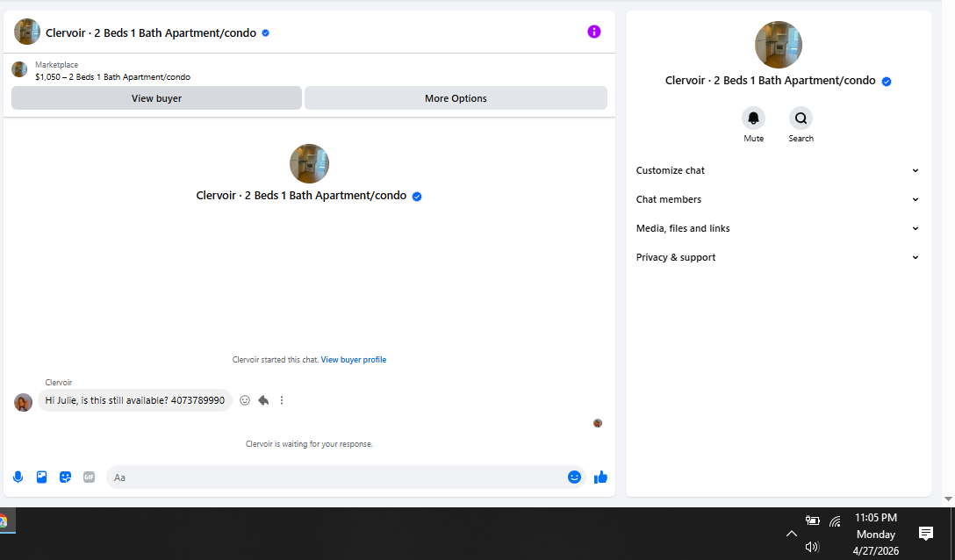The width and height of the screenshot is (955, 560).
Task: Click the small Marketplace listing thumbnail
Action: coord(19,69)
